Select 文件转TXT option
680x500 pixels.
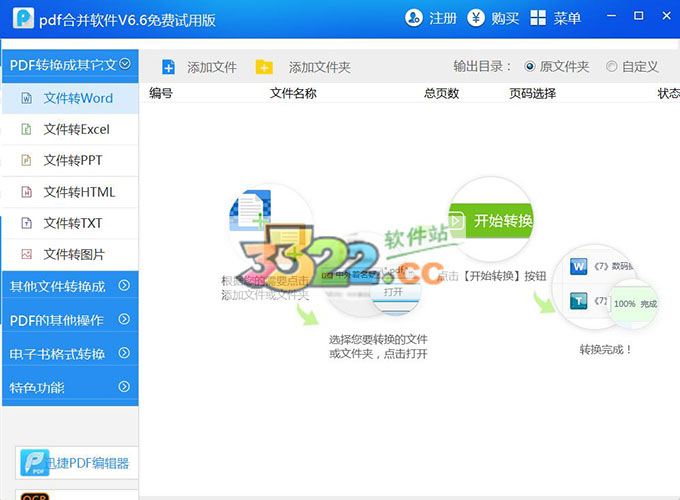click(x=70, y=223)
